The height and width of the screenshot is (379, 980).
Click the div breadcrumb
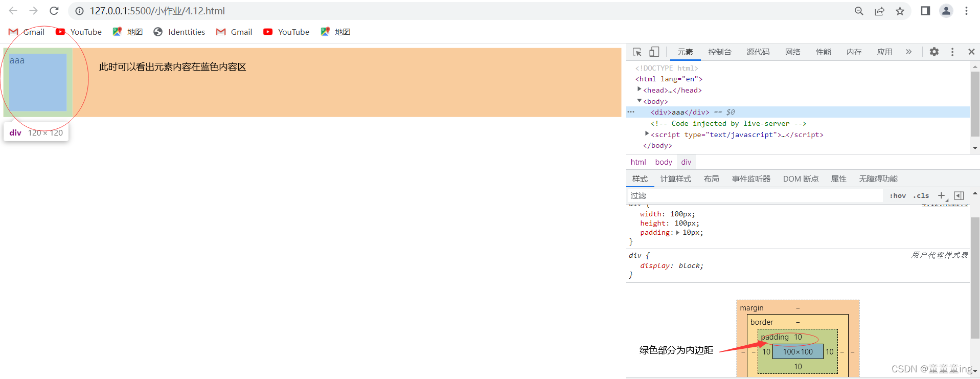point(686,162)
